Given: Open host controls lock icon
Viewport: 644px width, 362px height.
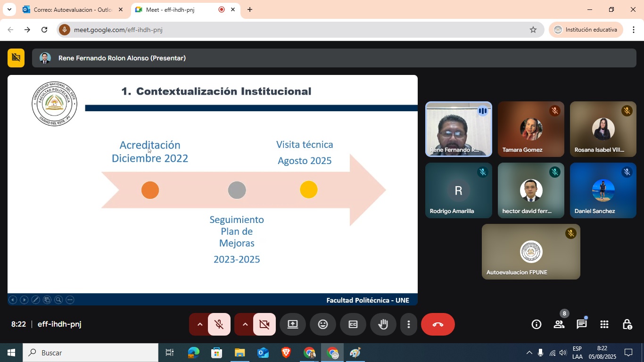Looking at the screenshot, I should (x=627, y=324).
